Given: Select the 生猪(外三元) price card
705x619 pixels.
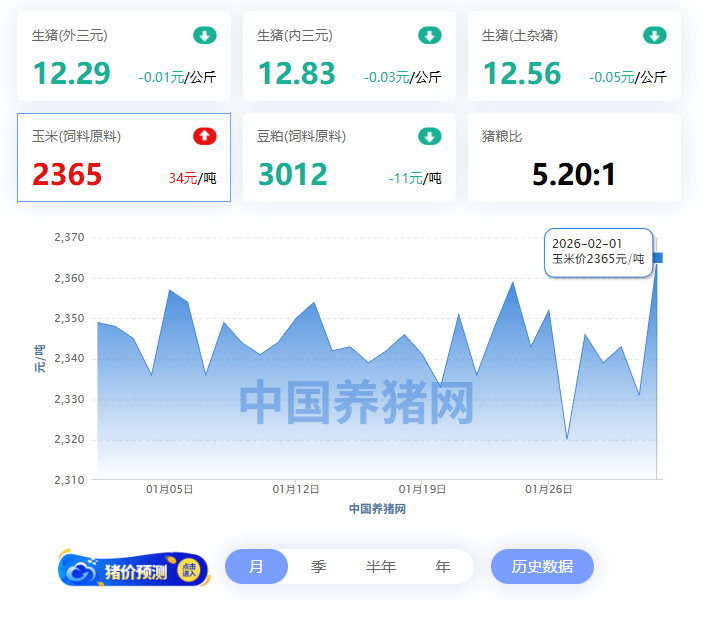Looking at the screenshot, I should pyautogui.click(x=124, y=57).
